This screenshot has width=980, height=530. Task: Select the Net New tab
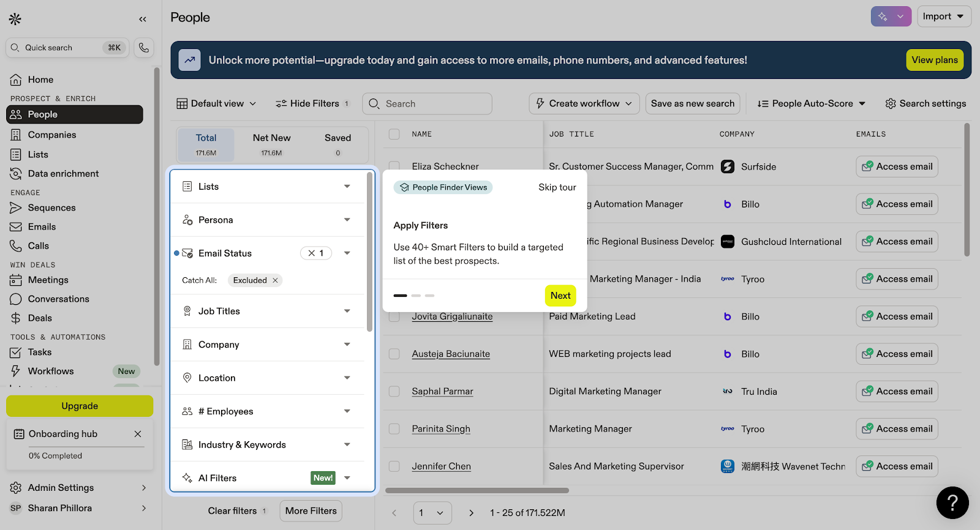pos(272,144)
